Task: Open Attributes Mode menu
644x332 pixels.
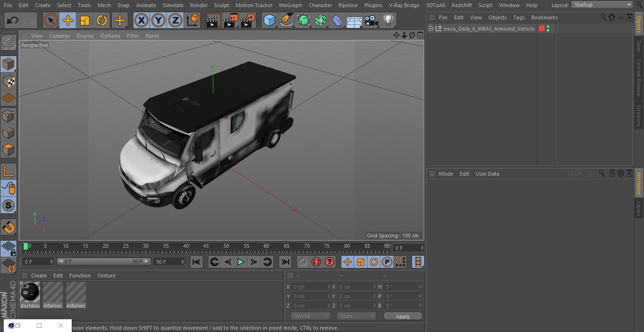Action: [x=446, y=174]
